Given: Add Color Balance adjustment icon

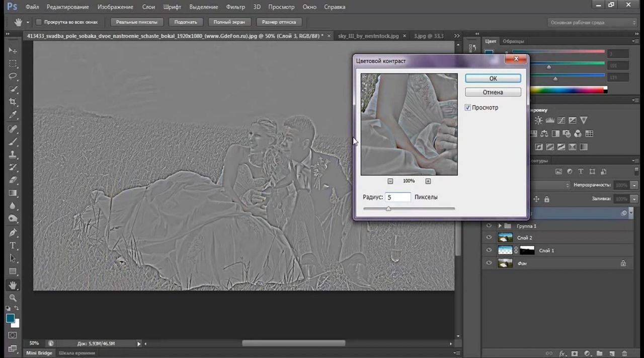Looking at the screenshot, I should coord(545,133).
